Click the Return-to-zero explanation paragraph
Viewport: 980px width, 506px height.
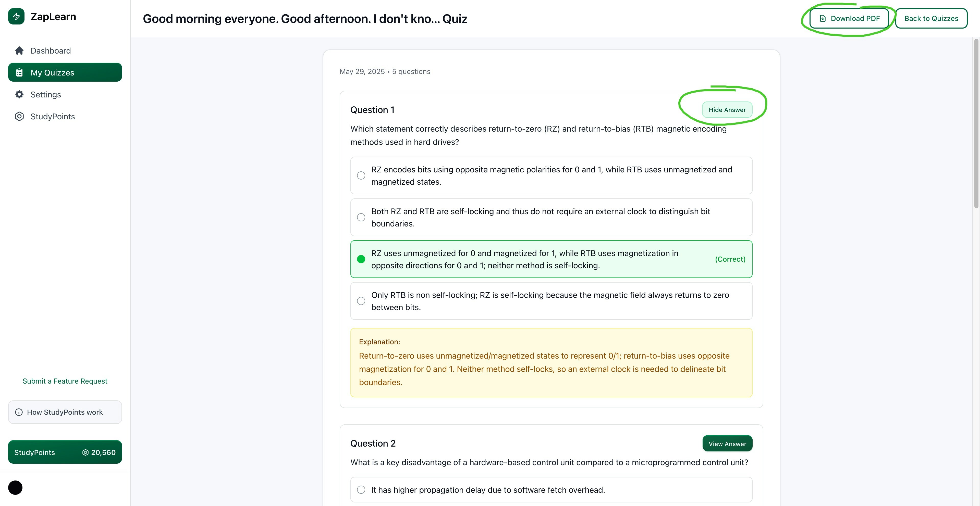(x=544, y=369)
